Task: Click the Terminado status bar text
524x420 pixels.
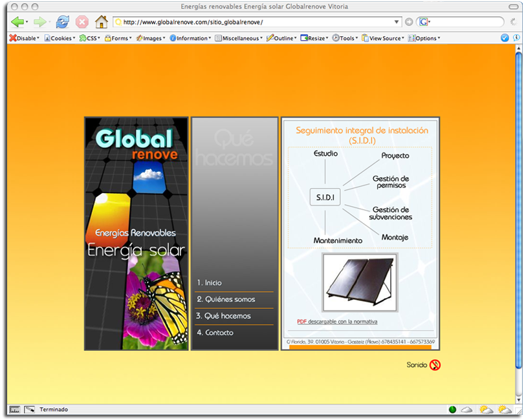Action: pos(54,409)
